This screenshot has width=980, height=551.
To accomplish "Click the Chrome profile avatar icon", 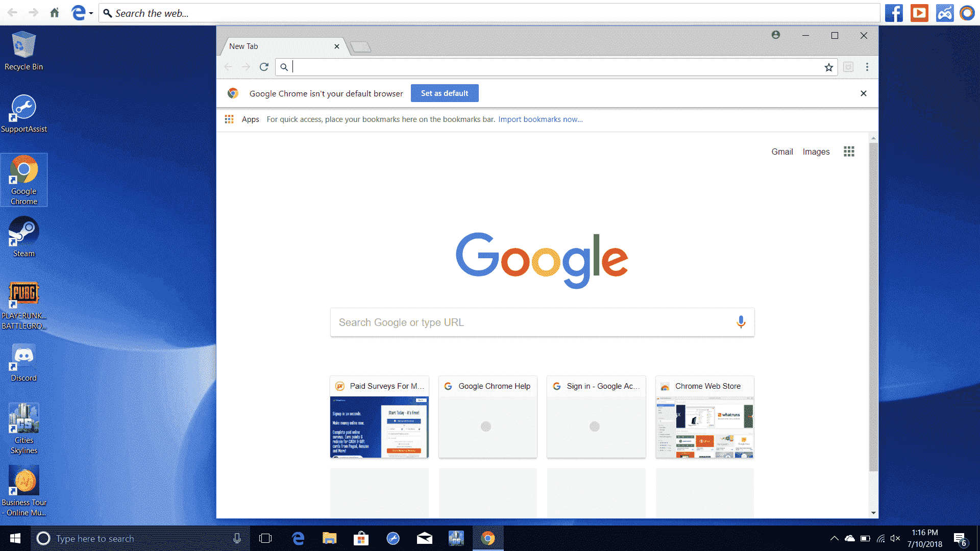I will (775, 35).
